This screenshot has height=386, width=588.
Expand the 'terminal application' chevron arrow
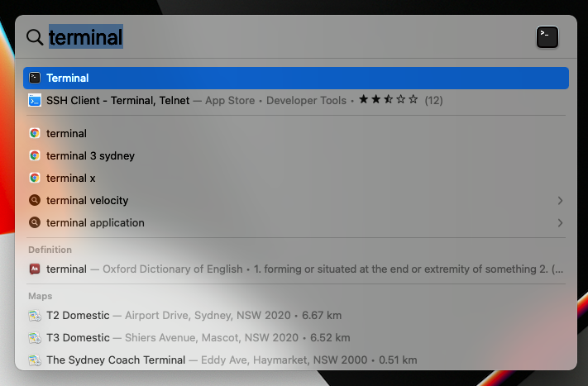[x=560, y=223]
